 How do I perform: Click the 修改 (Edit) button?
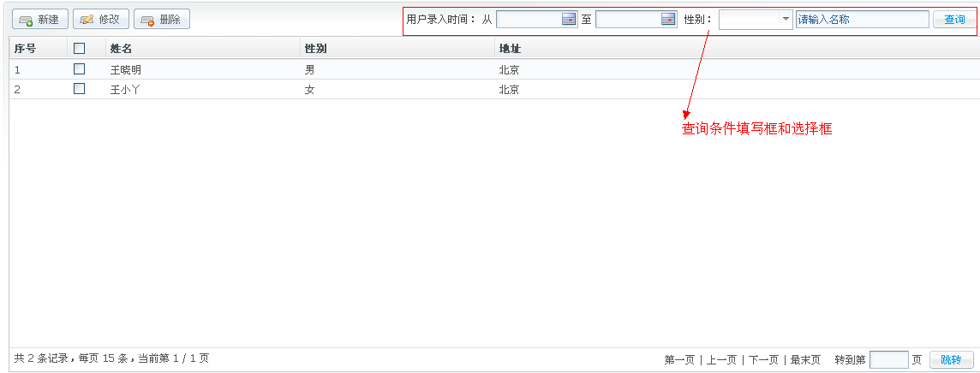point(100,20)
